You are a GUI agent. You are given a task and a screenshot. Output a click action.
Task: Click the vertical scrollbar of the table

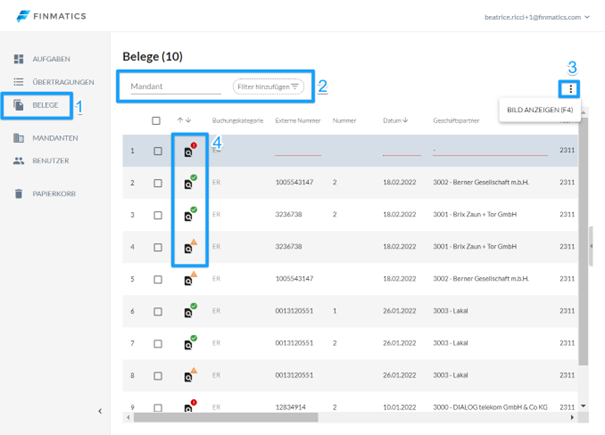coord(583,241)
